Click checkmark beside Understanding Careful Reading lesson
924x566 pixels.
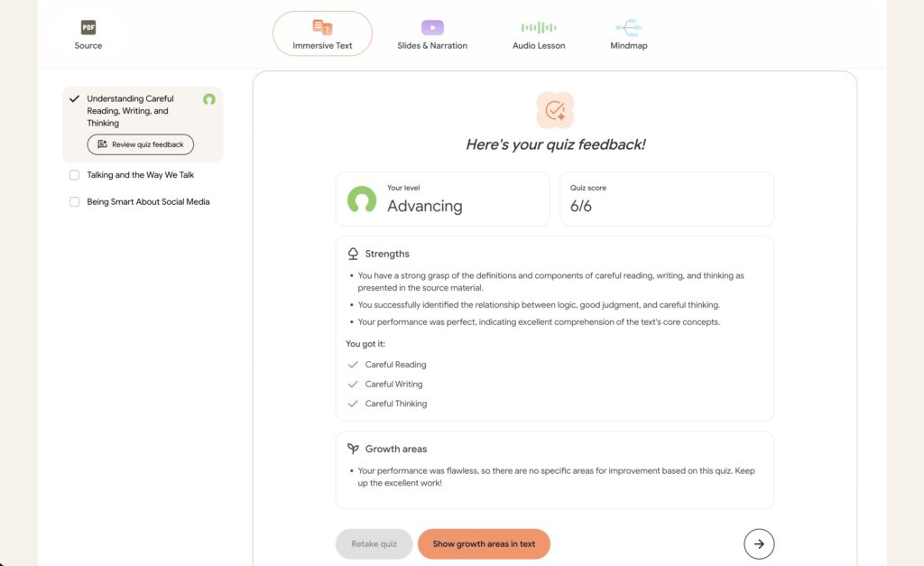(75, 99)
